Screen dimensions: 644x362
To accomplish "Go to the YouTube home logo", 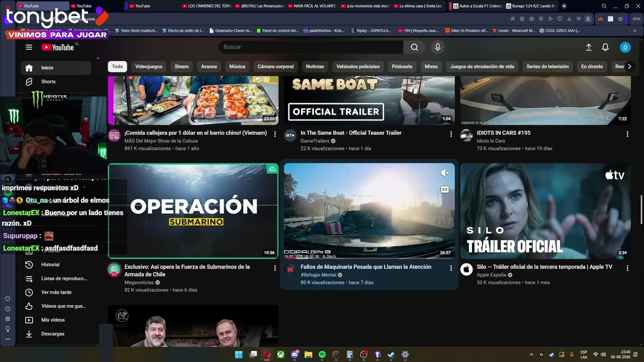I will pyautogui.click(x=58, y=47).
